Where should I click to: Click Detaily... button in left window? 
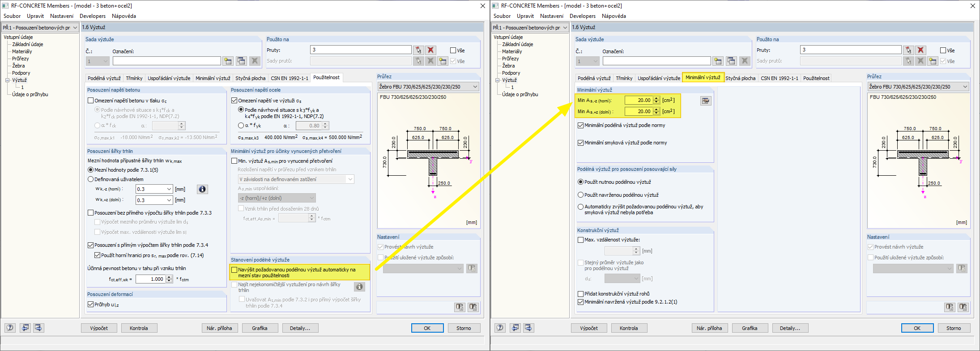coord(300,328)
